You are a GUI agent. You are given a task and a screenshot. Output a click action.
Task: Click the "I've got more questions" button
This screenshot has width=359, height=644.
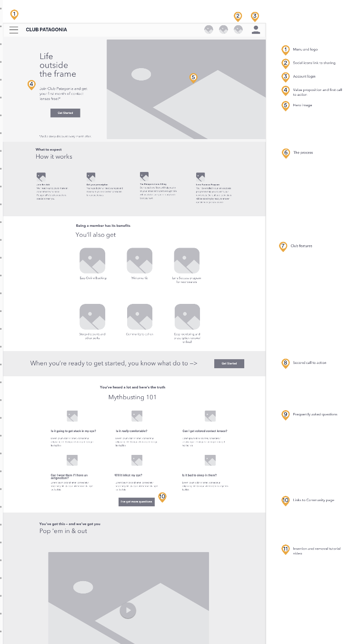(137, 502)
